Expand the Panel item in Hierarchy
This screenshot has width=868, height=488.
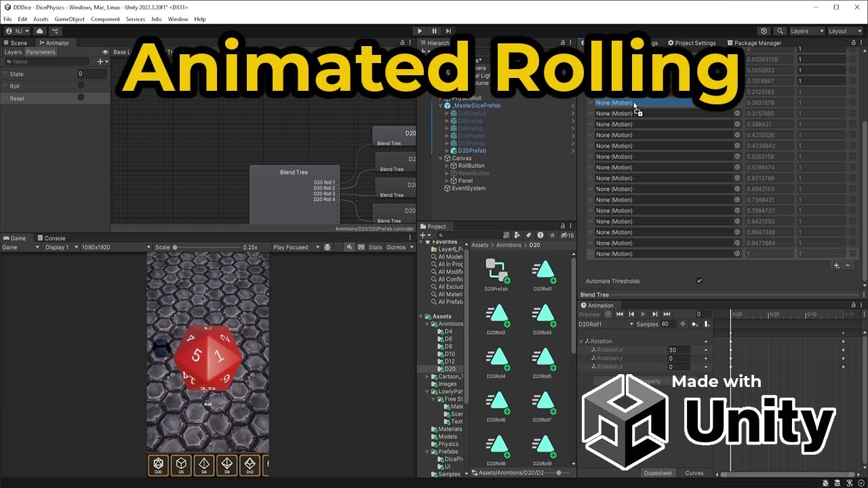pyautogui.click(x=447, y=181)
